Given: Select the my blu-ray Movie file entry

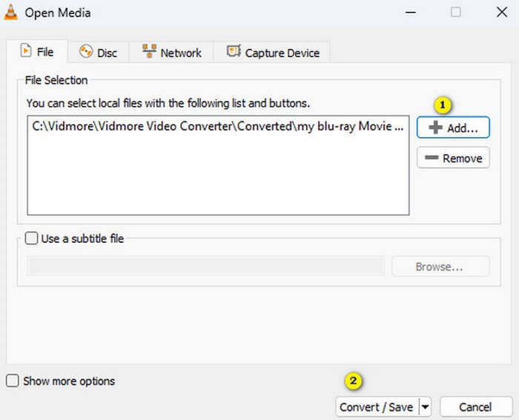Looking at the screenshot, I should (217, 126).
